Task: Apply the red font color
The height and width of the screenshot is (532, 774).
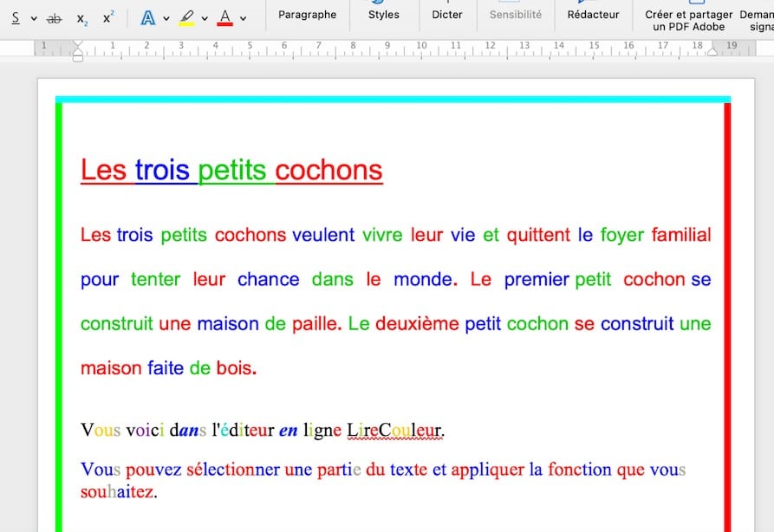Action: coord(225,17)
